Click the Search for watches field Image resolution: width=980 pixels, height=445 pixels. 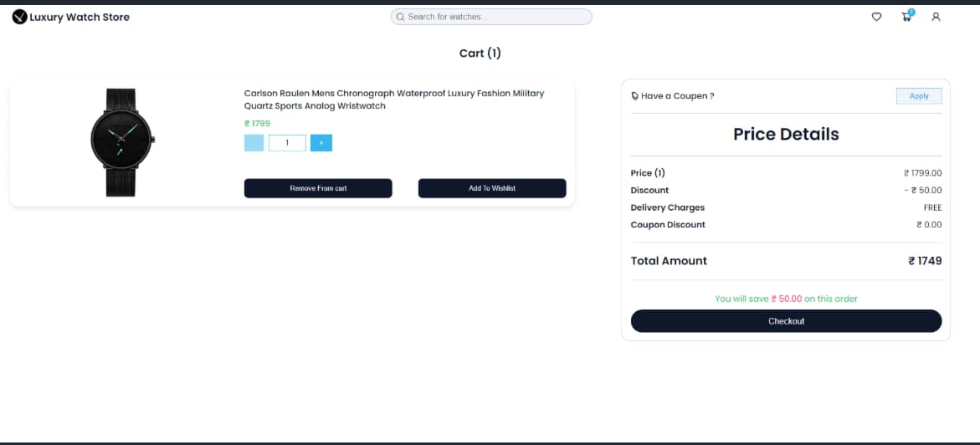494,17
